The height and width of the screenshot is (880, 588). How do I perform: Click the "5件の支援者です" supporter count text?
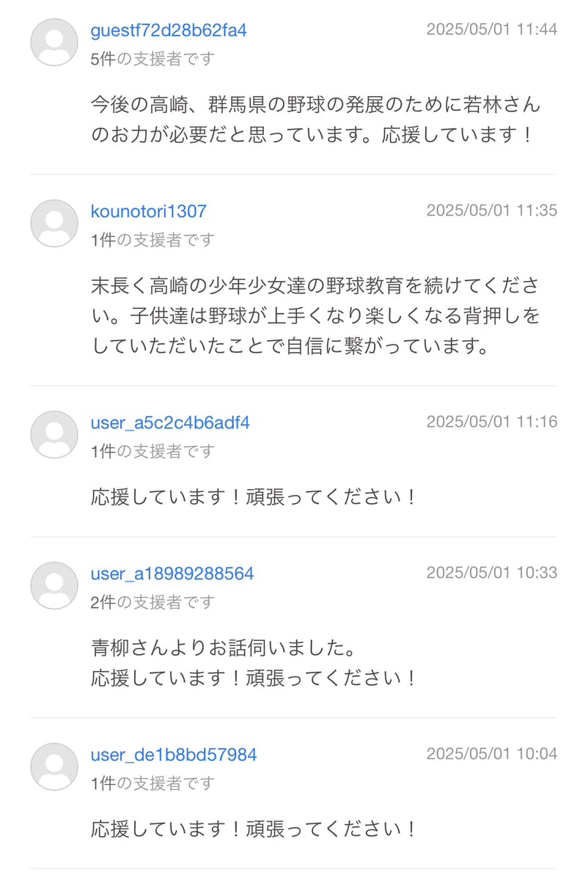[x=152, y=59]
